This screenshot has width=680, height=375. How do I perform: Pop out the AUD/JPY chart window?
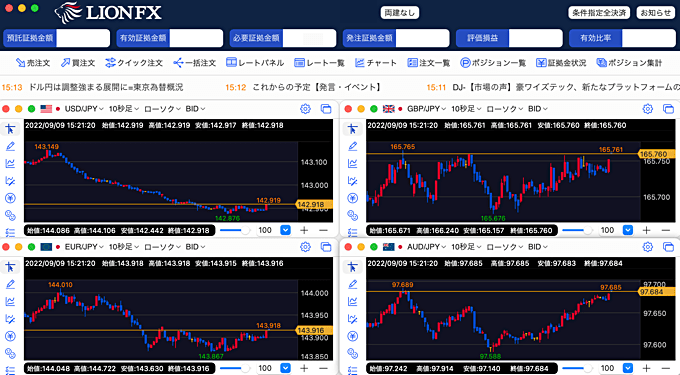coord(668,247)
